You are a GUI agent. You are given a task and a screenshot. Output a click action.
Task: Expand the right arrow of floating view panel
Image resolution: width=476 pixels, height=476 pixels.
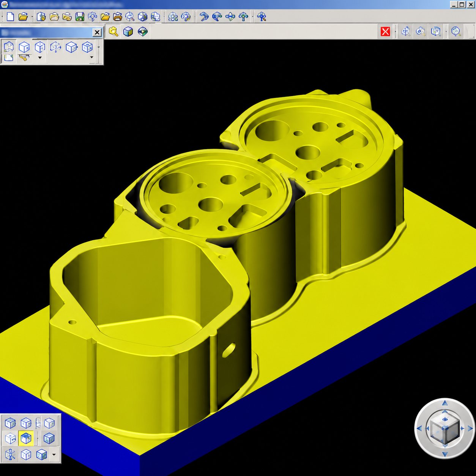coord(91,57)
